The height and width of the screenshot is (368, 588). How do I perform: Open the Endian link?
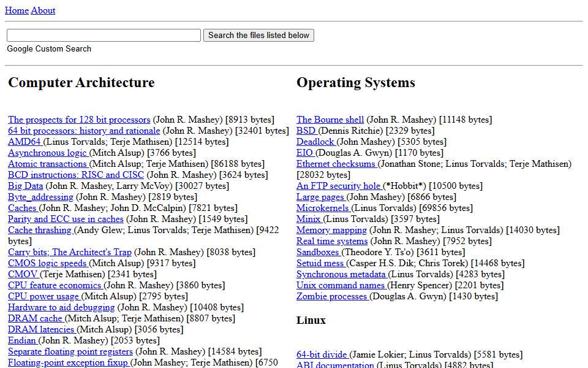click(x=23, y=340)
